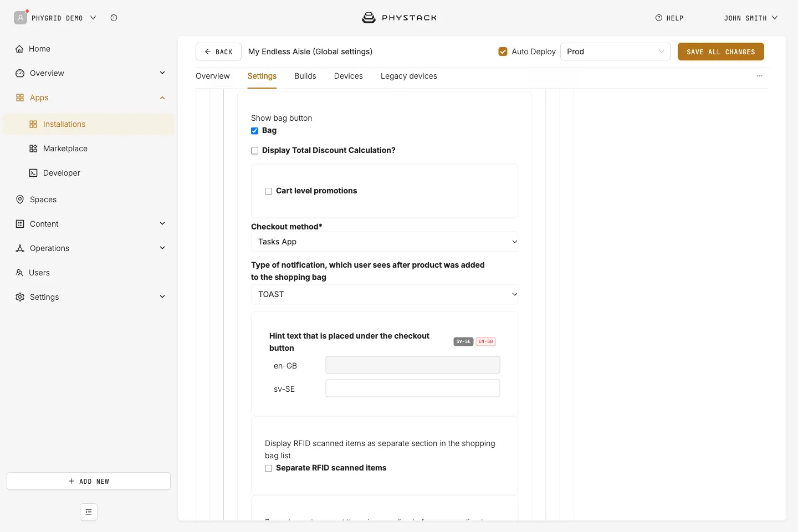Click the help question mark icon
Image resolution: width=798 pixels, height=532 pixels.
[x=659, y=18]
